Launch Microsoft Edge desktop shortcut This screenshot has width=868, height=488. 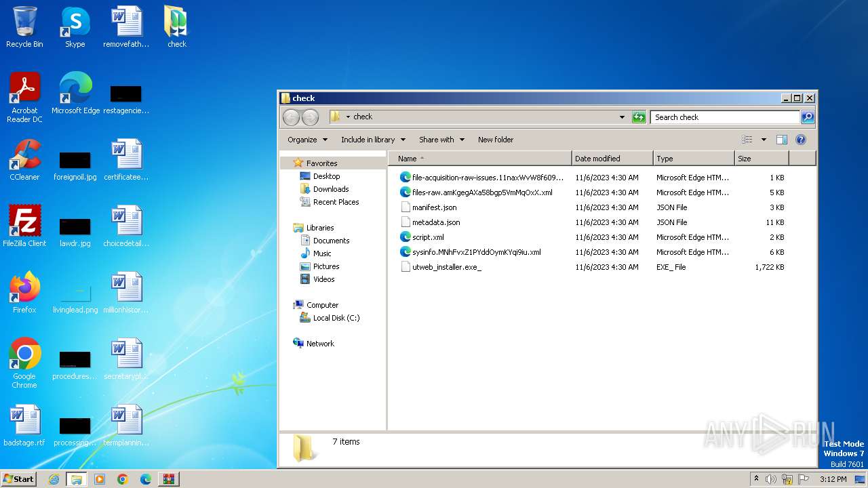click(x=75, y=94)
